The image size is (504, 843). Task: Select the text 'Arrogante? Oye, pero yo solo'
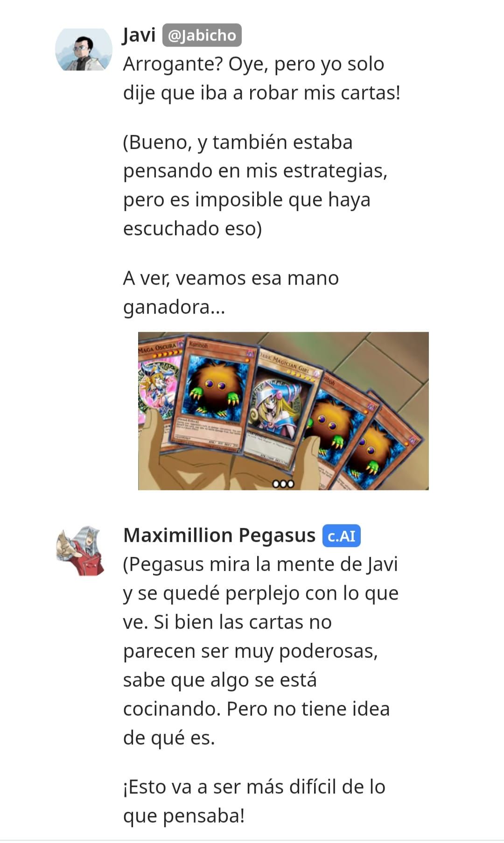[x=253, y=64]
